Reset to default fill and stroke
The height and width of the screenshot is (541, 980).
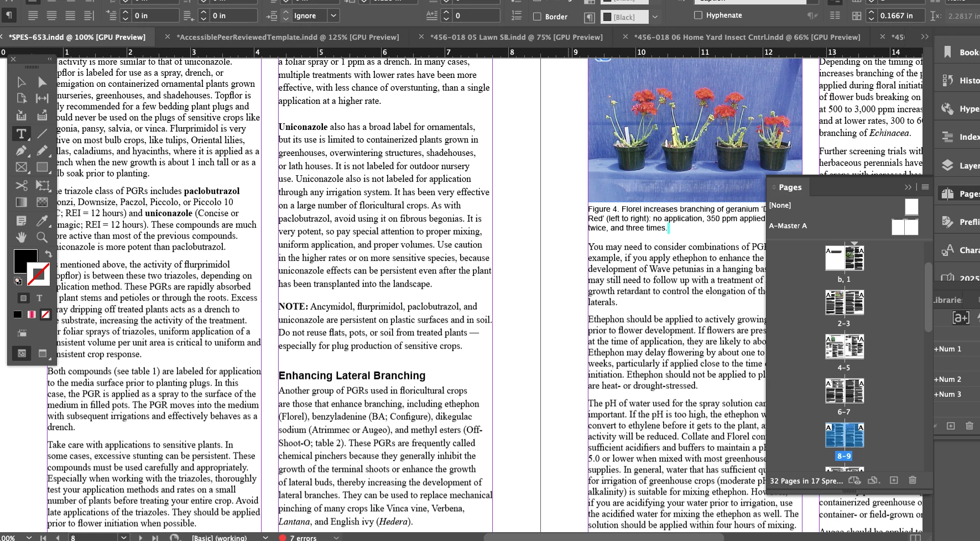pos(18,281)
